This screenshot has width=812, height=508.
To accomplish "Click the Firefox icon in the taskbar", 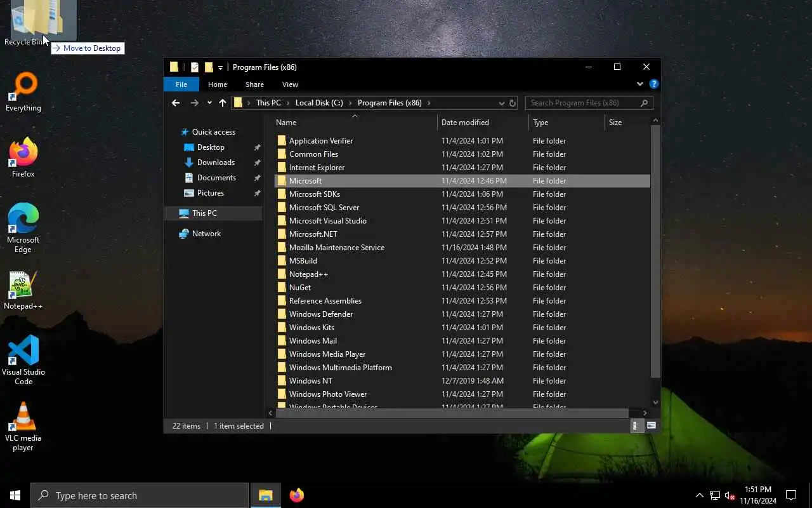I will pos(296,495).
